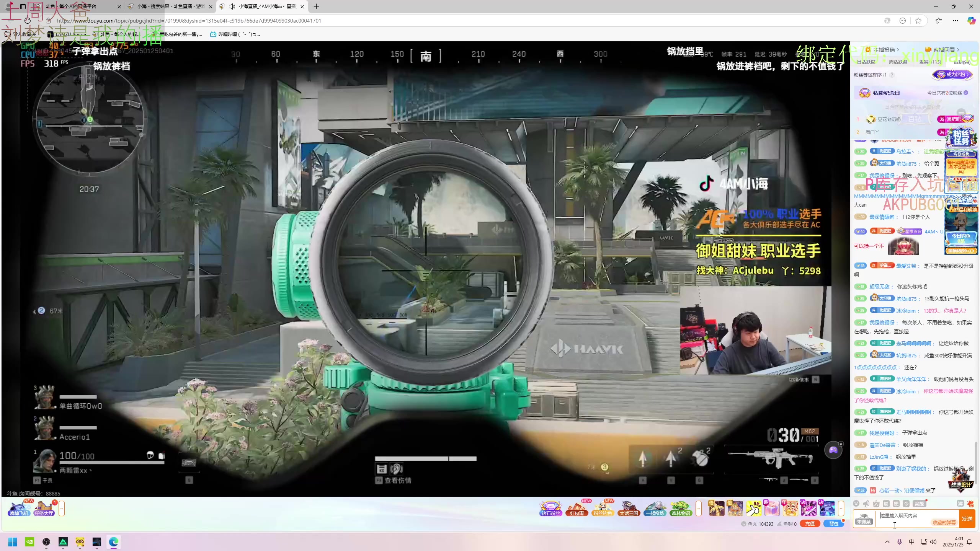Open the 钻石粉丝 activity icon
This screenshot has height=551, width=980.
pos(550,509)
